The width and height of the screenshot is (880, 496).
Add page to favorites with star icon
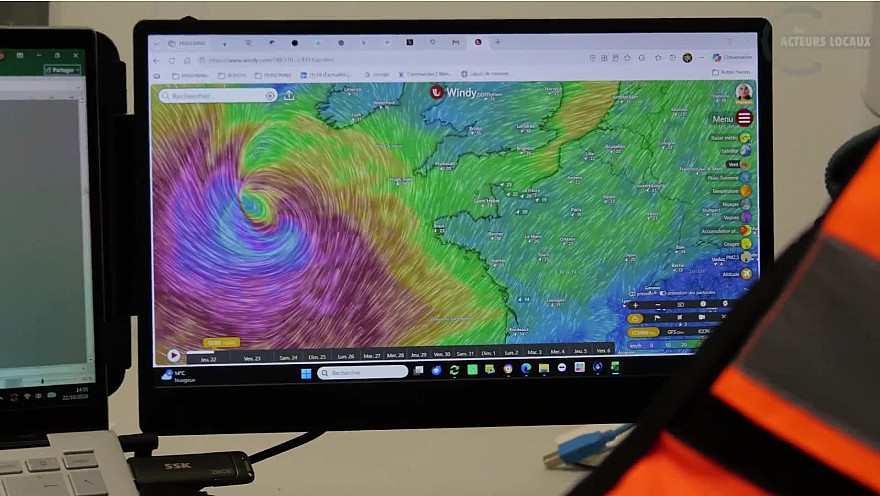[x=627, y=58]
